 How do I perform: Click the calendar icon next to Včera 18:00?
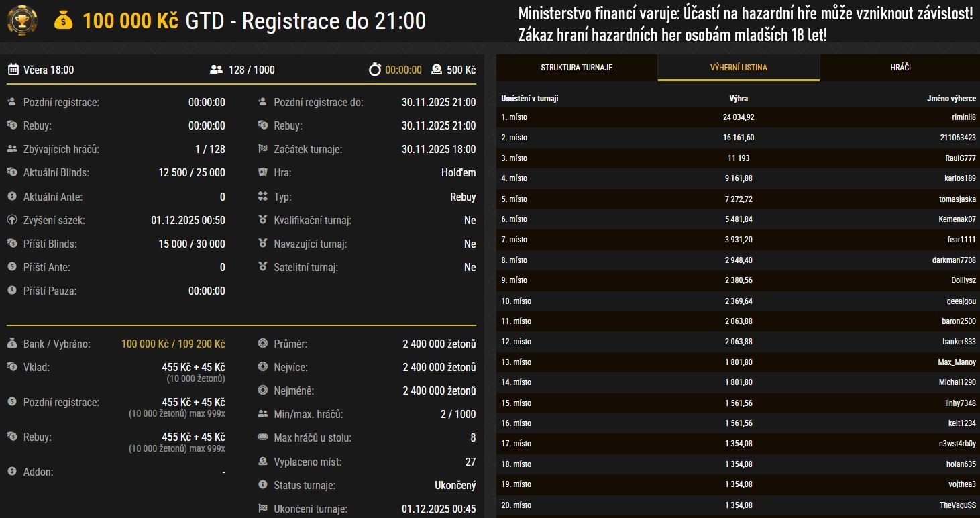tap(13, 70)
